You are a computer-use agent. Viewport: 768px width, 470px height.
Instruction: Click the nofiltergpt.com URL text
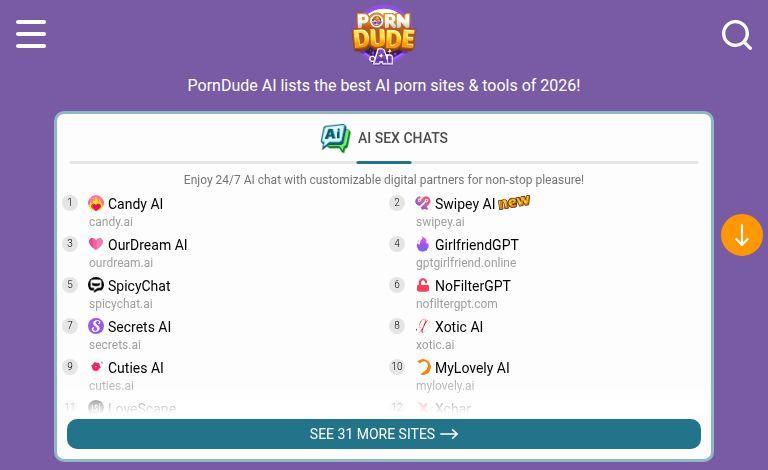coord(456,304)
